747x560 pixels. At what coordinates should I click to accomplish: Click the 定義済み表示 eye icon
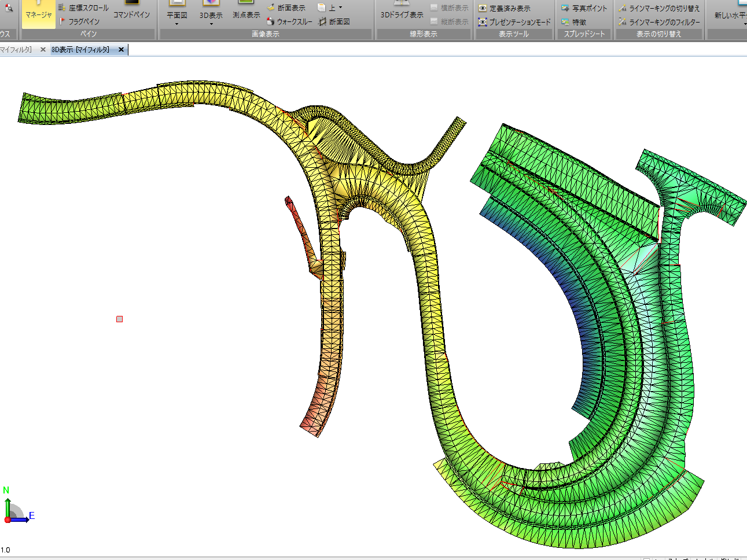click(x=483, y=8)
